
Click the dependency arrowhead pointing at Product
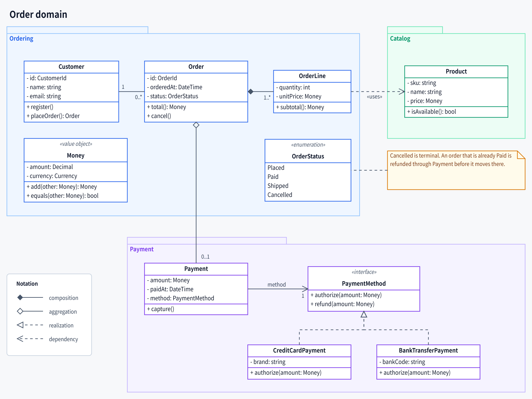pyautogui.click(x=402, y=92)
